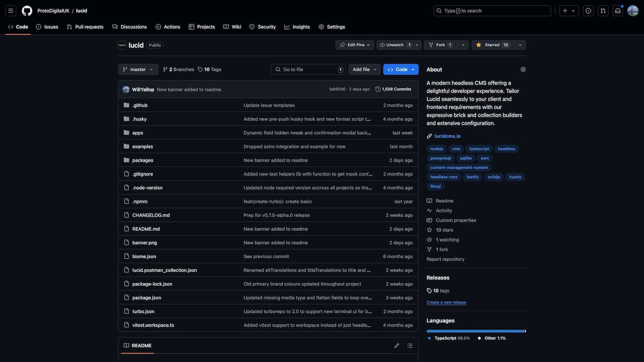The image size is (644, 362).
Task: Click the Custom properties note icon
Action: click(x=429, y=220)
